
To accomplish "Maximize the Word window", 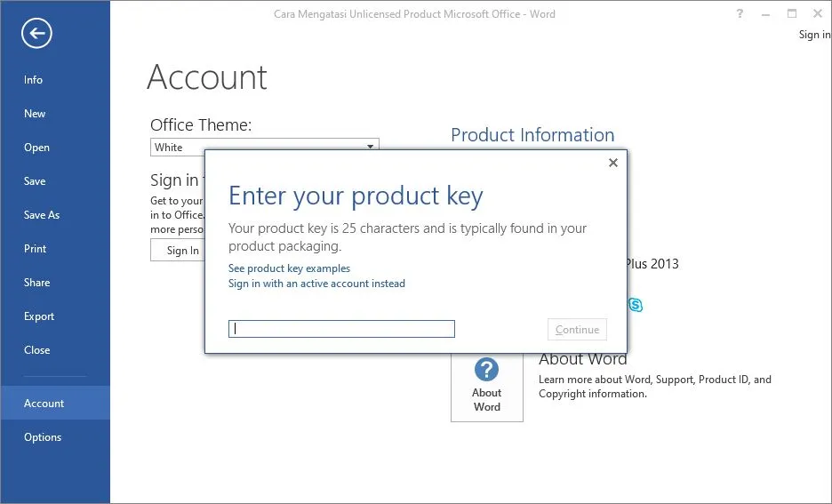I will click(x=792, y=14).
